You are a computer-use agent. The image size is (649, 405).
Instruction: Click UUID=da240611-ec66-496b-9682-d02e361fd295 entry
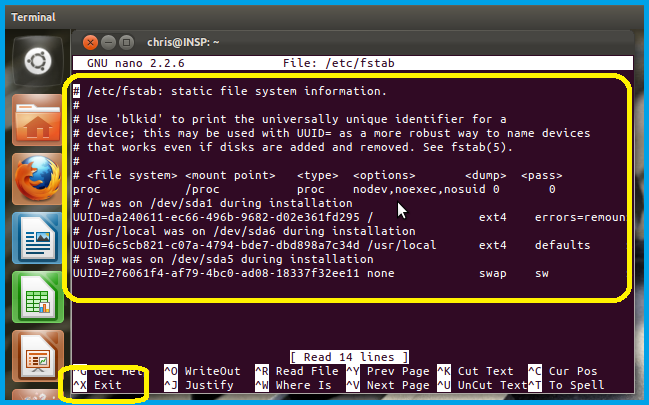[x=216, y=217]
